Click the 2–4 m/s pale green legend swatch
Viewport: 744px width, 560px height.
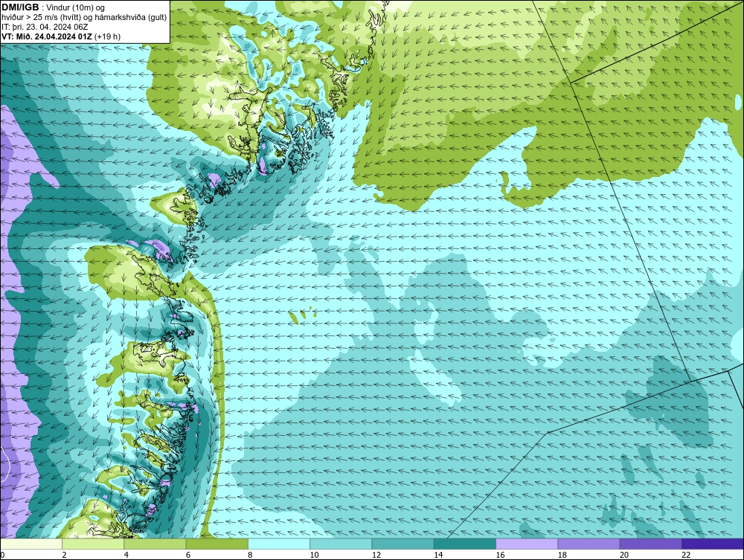pyautogui.click(x=93, y=544)
